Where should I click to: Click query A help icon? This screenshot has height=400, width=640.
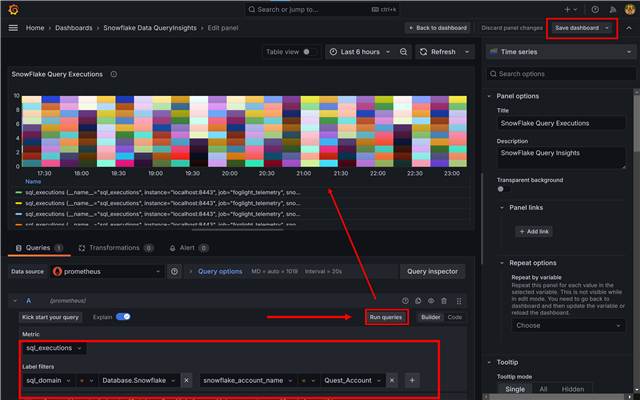(x=405, y=301)
